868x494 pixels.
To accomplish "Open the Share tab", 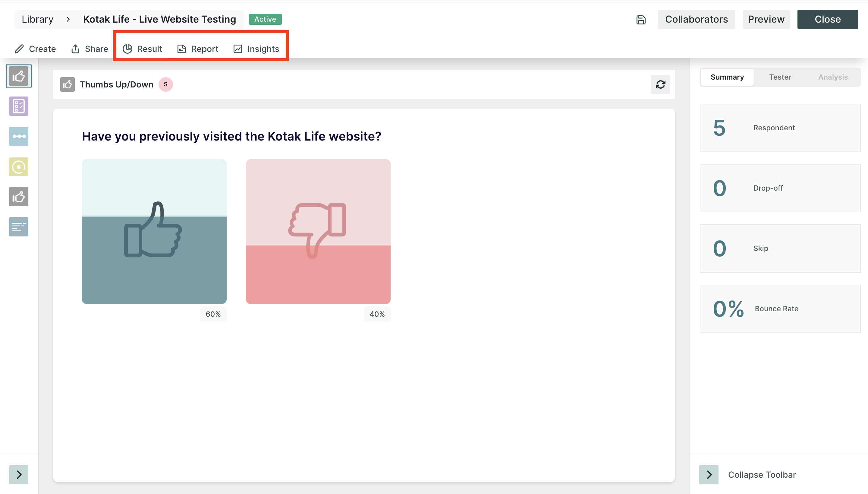I will click(90, 49).
